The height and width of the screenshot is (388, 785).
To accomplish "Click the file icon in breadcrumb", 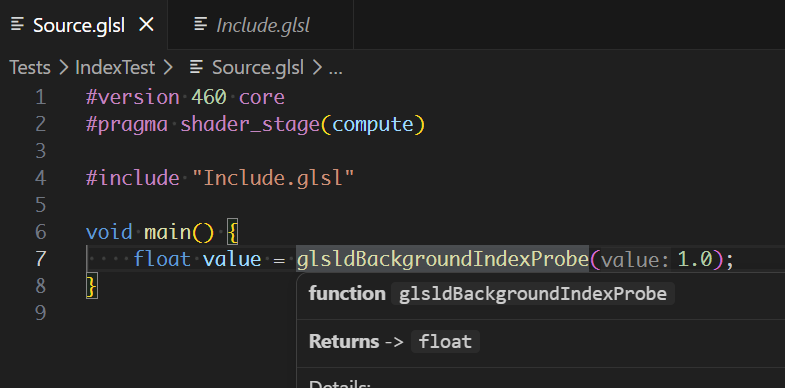I will pyautogui.click(x=196, y=67).
